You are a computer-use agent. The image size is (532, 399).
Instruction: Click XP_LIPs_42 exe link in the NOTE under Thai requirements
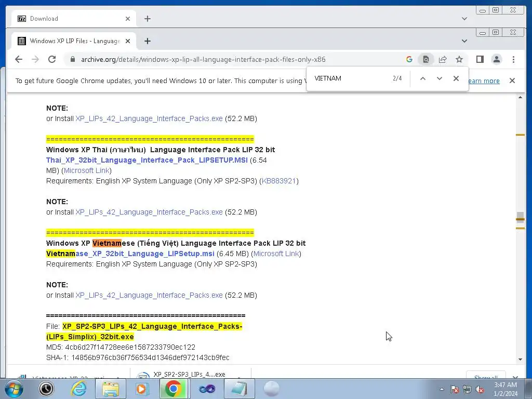(149, 212)
